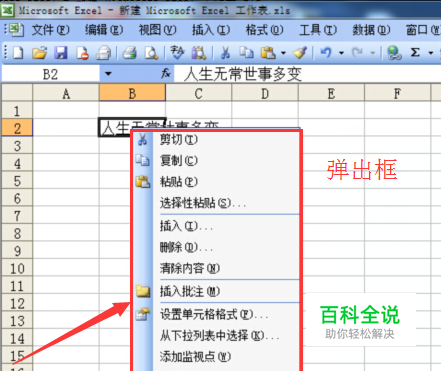This screenshot has width=441, height=371.
Task: Open the Name Box dropdown arrow
Action: point(108,73)
